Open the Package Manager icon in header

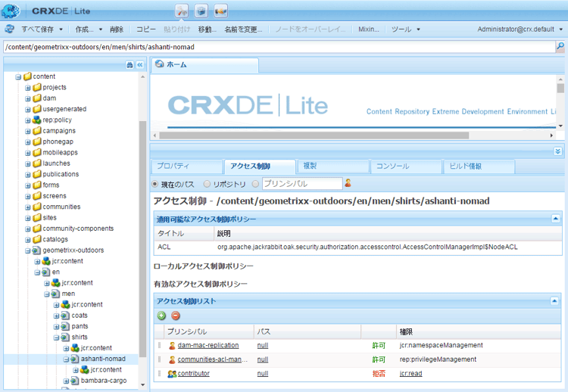pyautogui.click(x=201, y=11)
